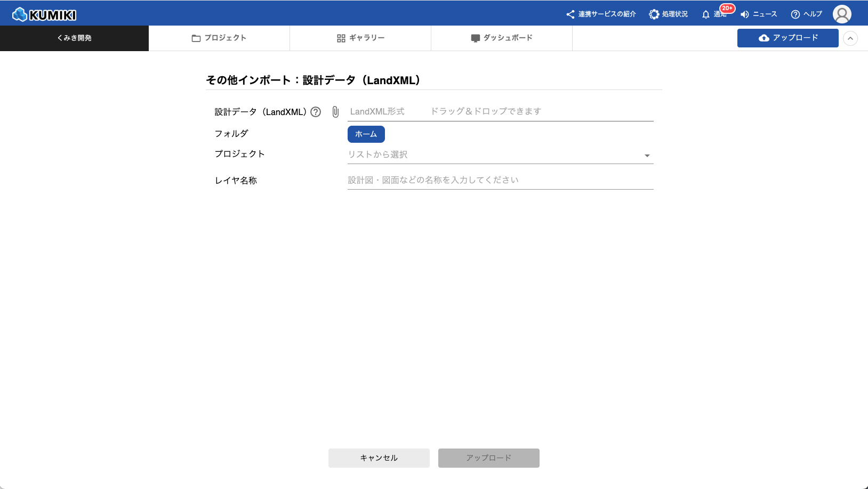Switch to ギャラリー tab
Image resolution: width=868 pixels, height=489 pixels.
click(360, 38)
